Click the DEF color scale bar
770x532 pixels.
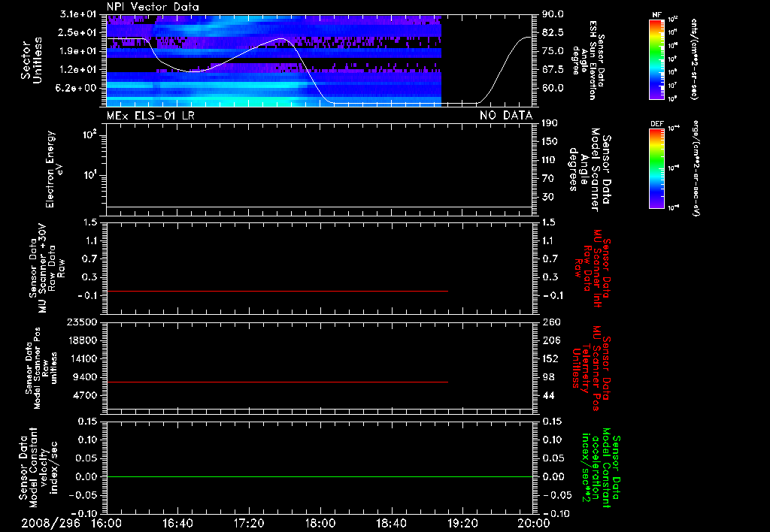coord(656,168)
